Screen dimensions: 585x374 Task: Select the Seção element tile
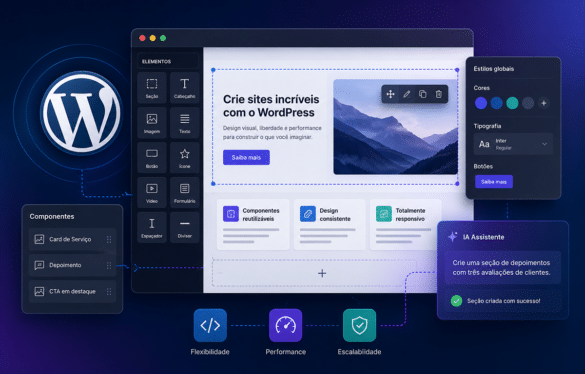(152, 88)
